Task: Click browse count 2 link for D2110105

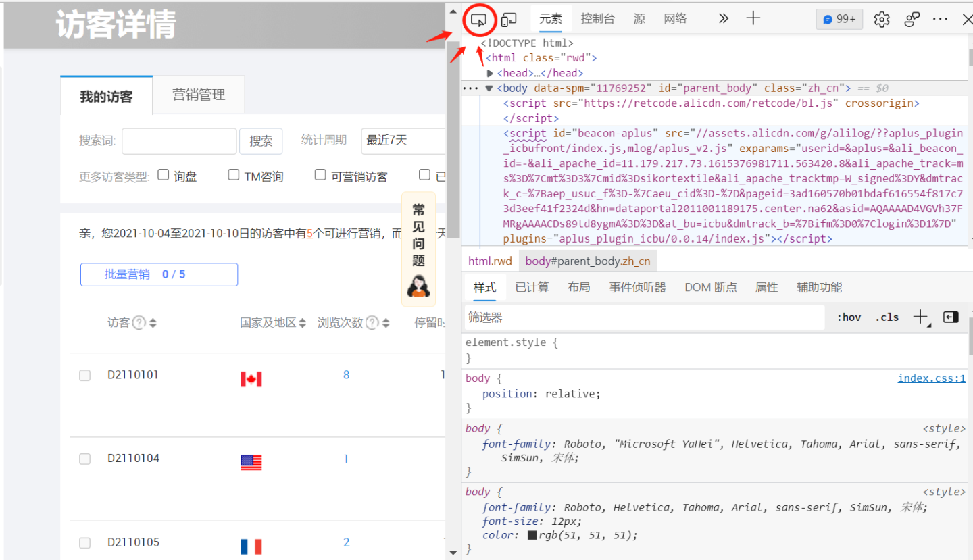Action: point(346,542)
